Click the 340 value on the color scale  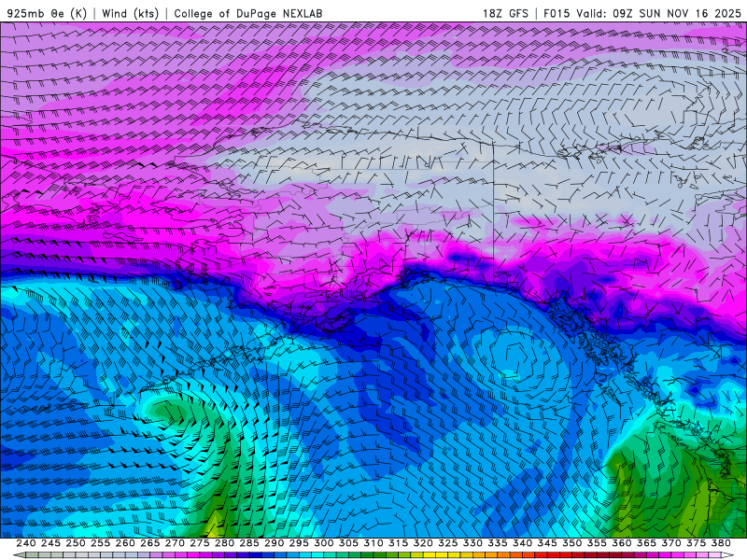tap(523, 543)
